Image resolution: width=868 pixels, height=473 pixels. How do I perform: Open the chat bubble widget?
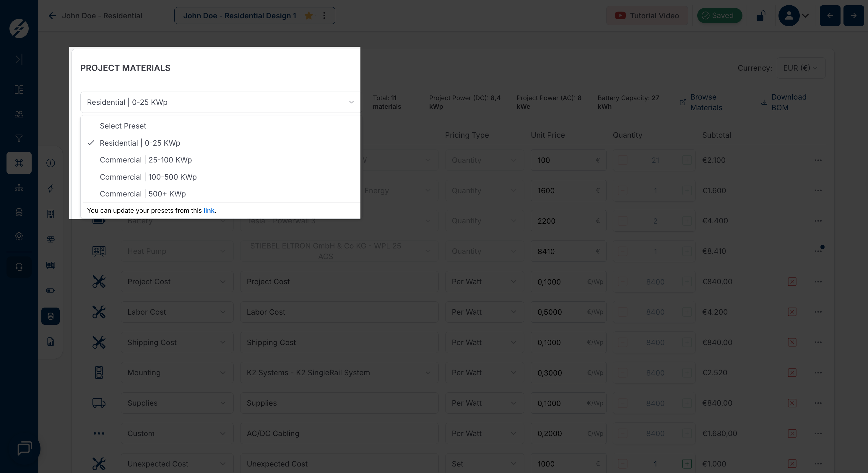tap(24, 448)
